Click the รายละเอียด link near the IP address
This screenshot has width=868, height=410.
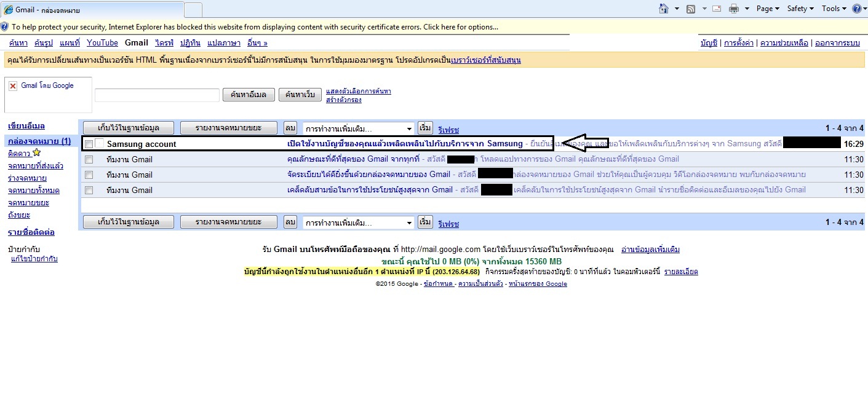pyautogui.click(x=681, y=272)
